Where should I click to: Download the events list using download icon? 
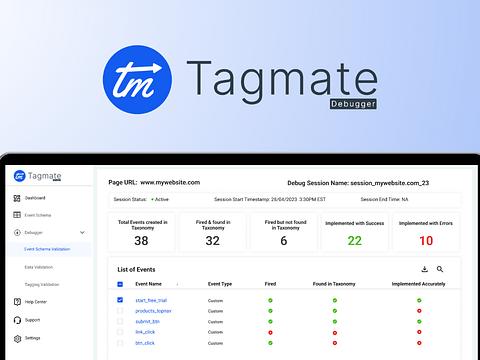point(424,269)
